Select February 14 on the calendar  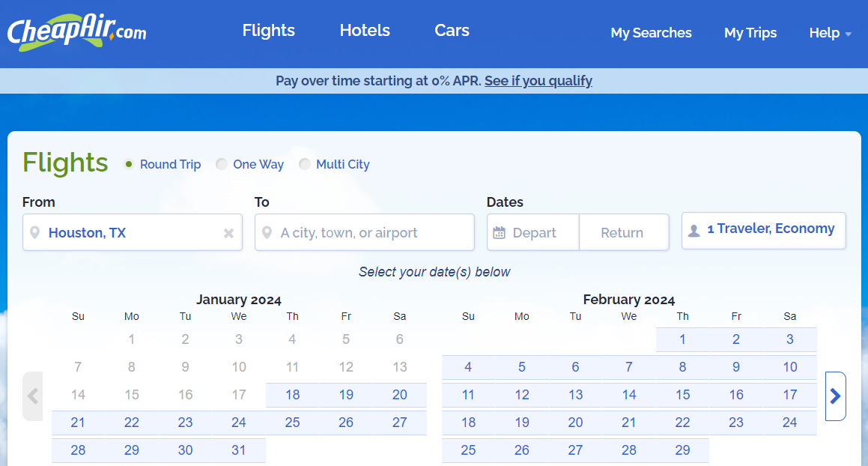pos(629,395)
